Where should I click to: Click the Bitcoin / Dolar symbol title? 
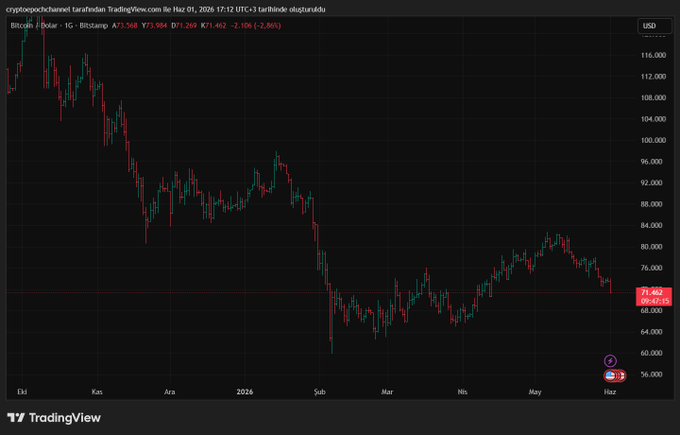(x=34, y=26)
